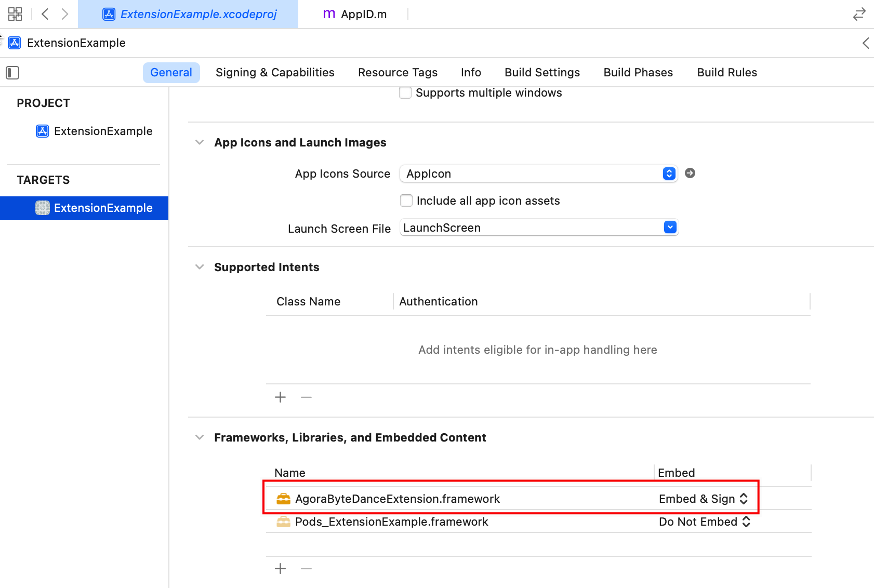Open the App Icons Source dropdown
Screen dimensions: 874x588
pos(538,173)
